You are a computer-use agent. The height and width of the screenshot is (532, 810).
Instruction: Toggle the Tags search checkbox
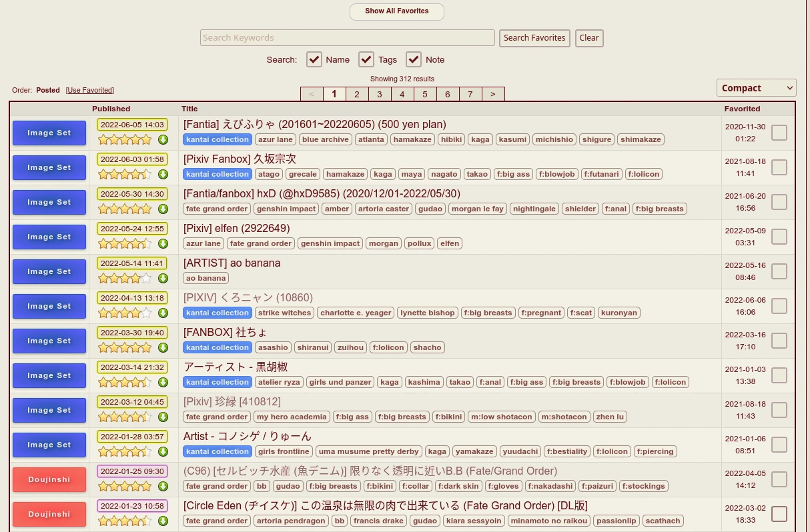pos(366,59)
